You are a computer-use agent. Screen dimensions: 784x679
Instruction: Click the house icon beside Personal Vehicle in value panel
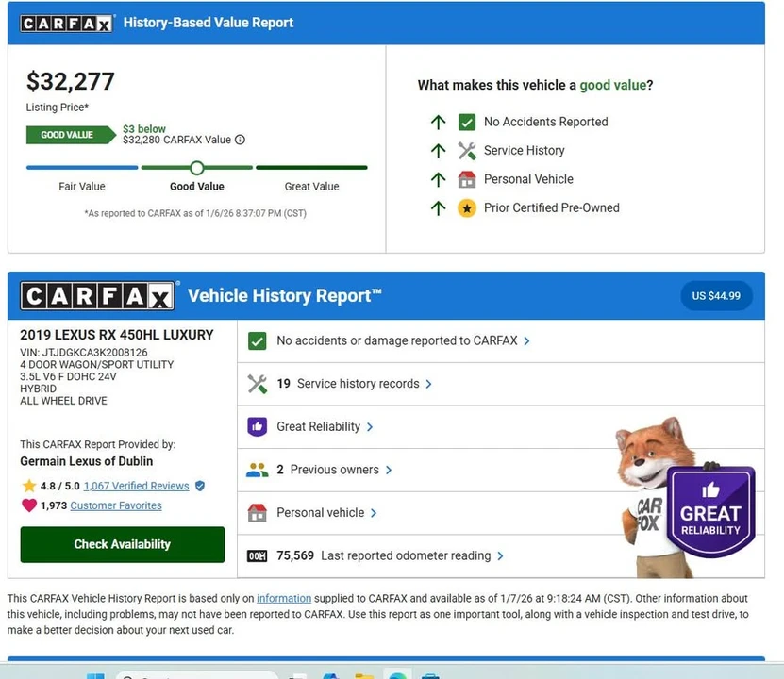(467, 179)
